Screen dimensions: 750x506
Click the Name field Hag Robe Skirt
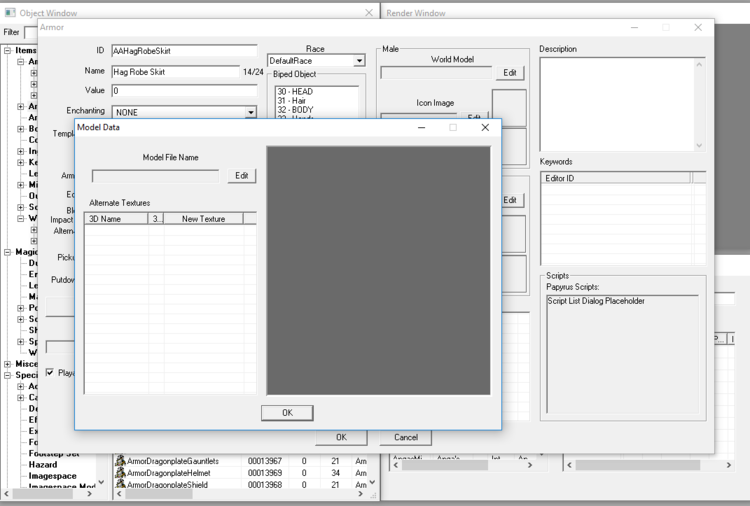[175, 72]
